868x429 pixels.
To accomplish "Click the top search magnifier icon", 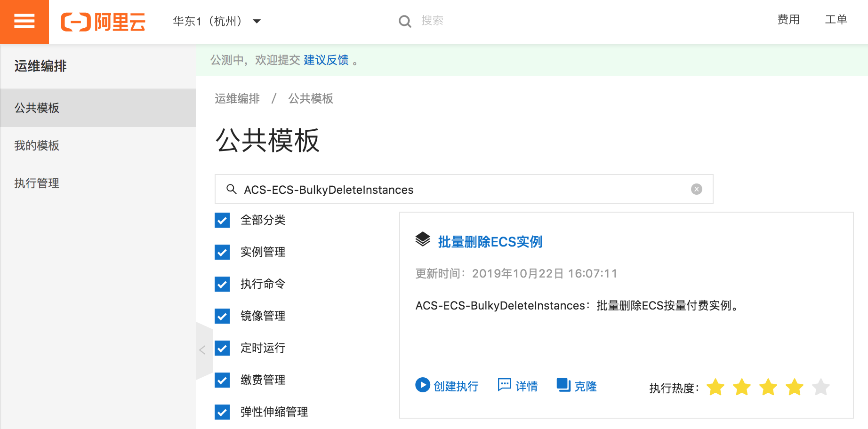I will [405, 21].
